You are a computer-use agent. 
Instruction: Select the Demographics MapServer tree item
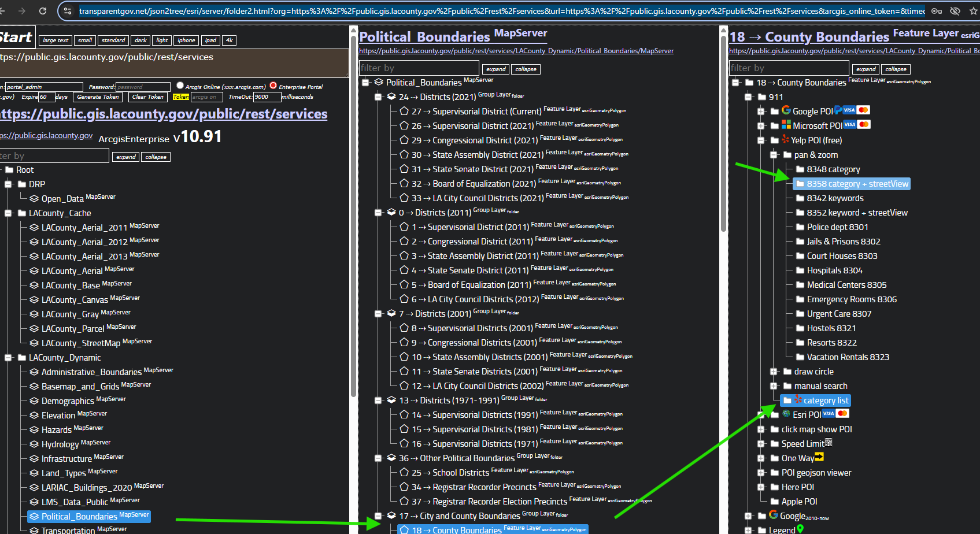68,401
